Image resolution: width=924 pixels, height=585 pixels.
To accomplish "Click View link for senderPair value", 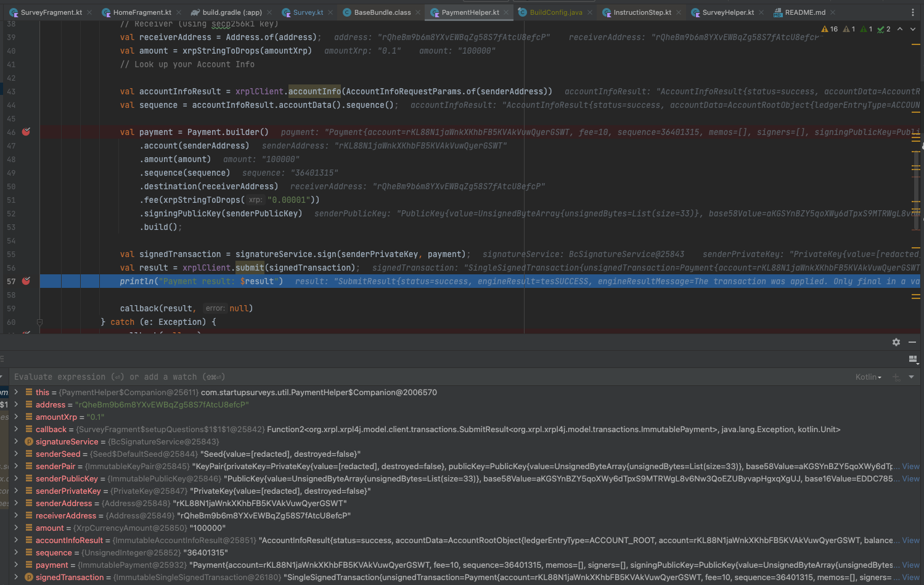I will coord(910,467).
